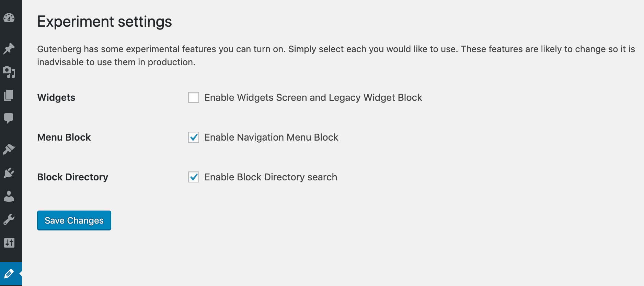644x286 pixels.
Task: Click the "Enable Block Directory search" label text
Action: pyautogui.click(x=271, y=177)
